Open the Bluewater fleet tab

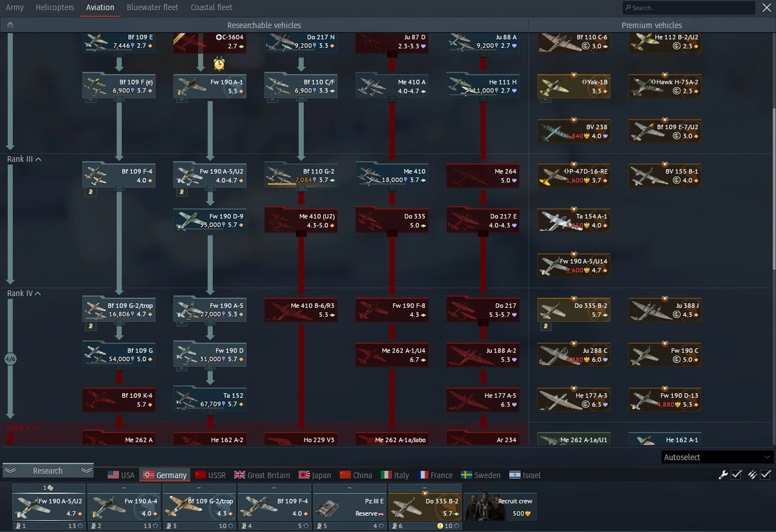coord(152,7)
